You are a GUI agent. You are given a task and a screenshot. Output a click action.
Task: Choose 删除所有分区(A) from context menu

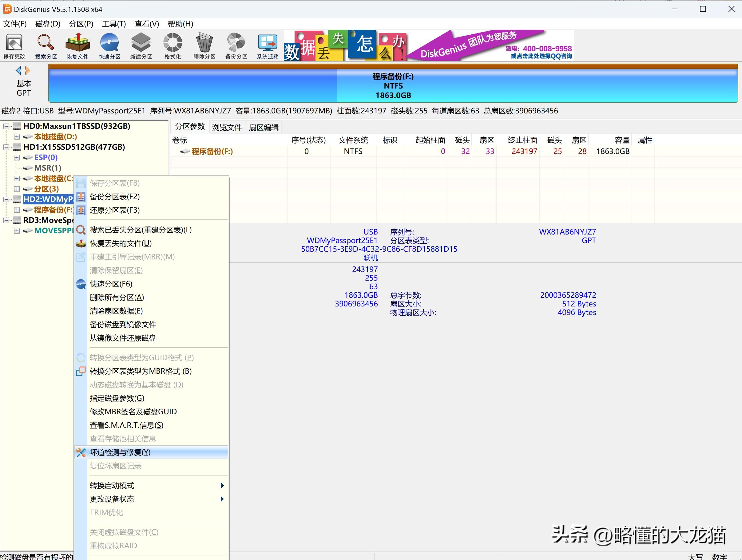pyautogui.click(x=151, y=298)
